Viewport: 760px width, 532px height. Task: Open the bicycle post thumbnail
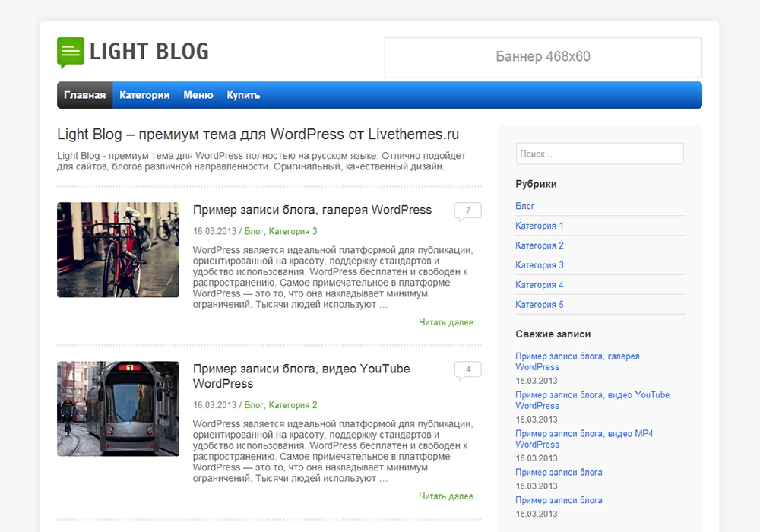[118, 249]
